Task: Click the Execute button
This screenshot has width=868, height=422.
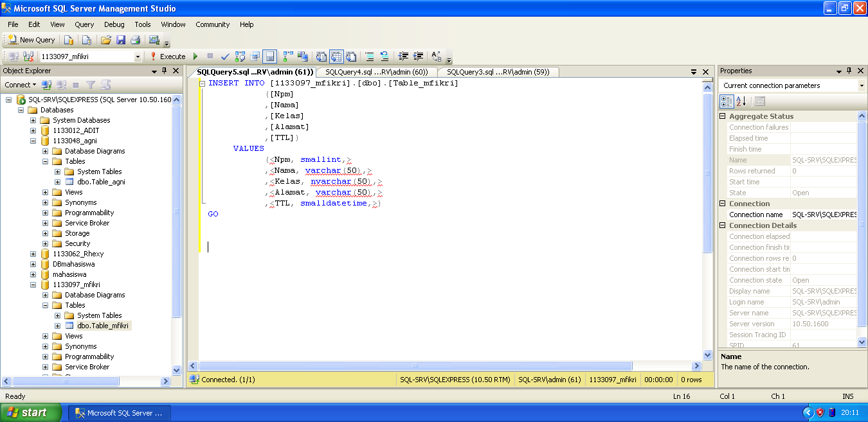Action: click(168, 57)
